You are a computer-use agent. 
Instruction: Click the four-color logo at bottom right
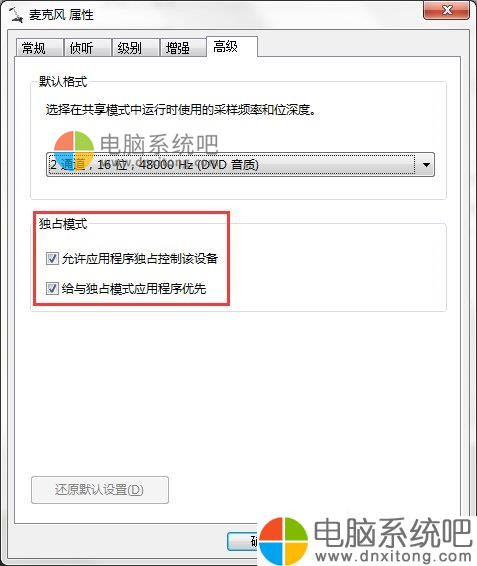pyautogui.click(x=284, y=540)
